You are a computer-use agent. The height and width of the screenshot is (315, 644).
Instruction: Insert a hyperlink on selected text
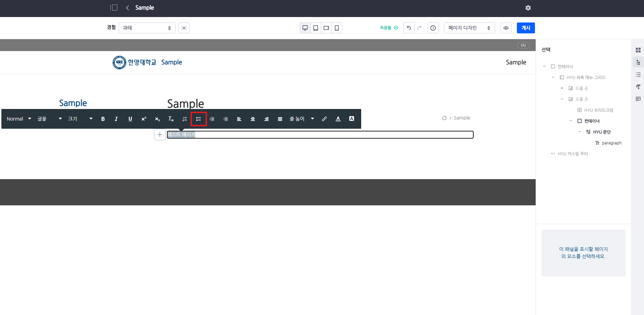click(324, 119)
